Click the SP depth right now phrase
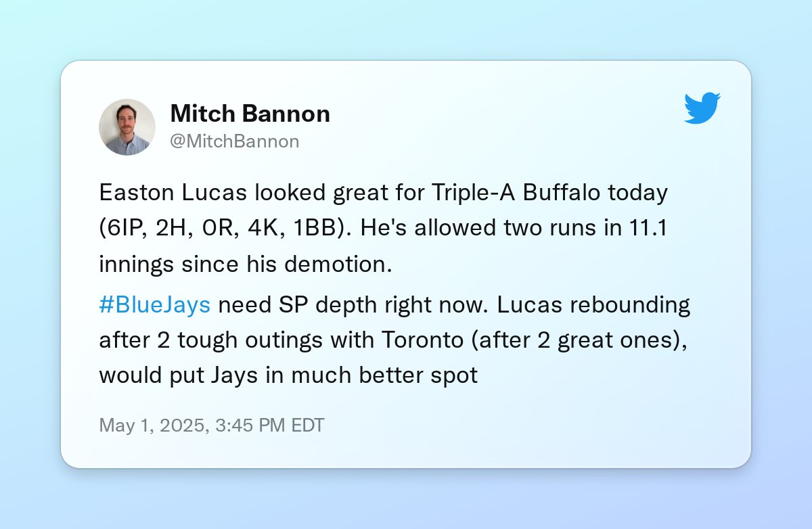 pos(388,305)
